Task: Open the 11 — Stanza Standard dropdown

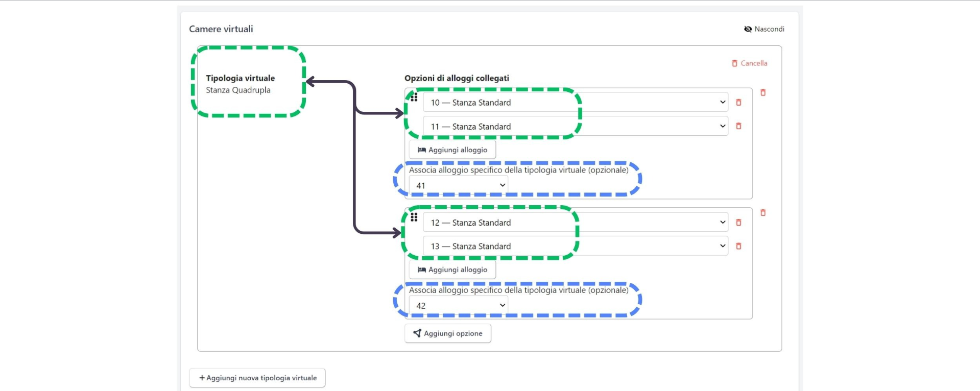Action: (575, 126)
